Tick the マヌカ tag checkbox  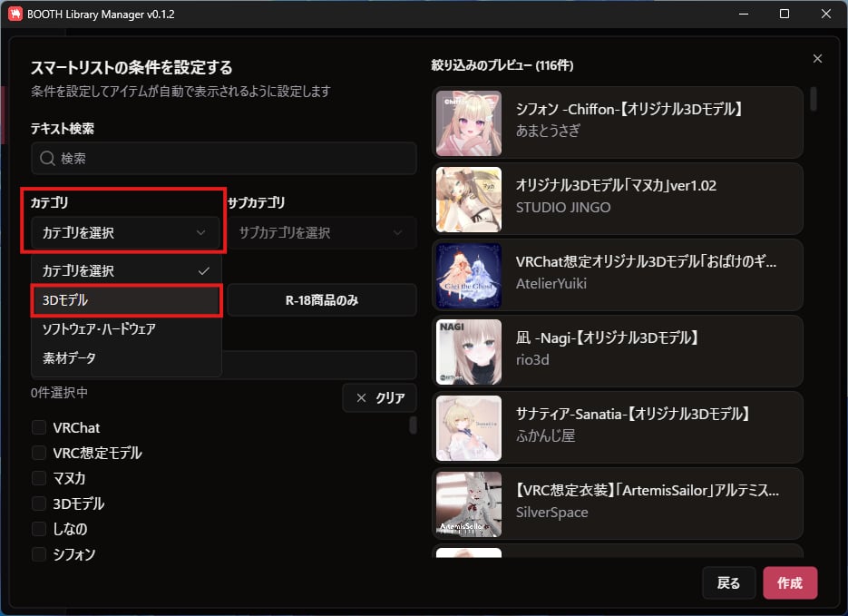click(39, 478)
